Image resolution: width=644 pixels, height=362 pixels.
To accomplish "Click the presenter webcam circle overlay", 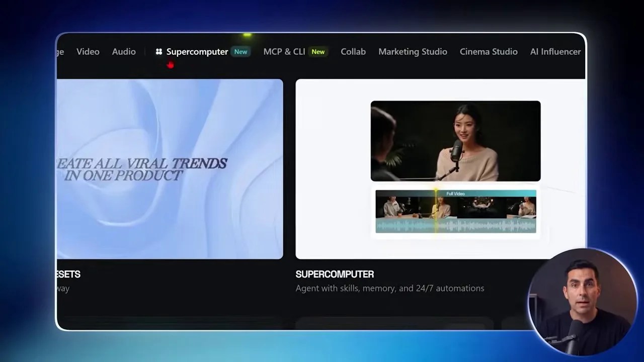I will [582, 303].
